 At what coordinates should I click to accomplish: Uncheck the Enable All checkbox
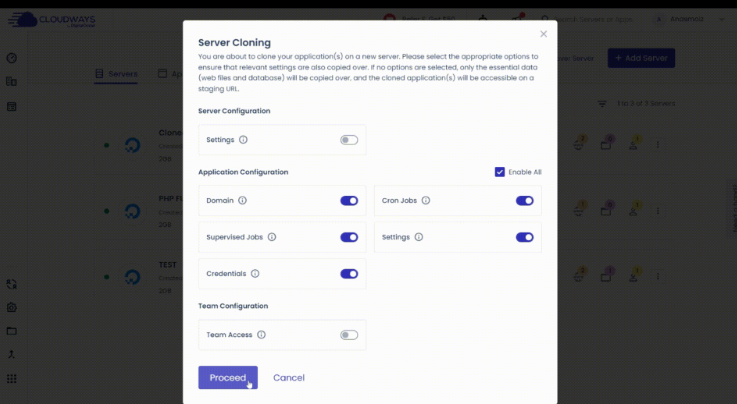coord(500,172)
